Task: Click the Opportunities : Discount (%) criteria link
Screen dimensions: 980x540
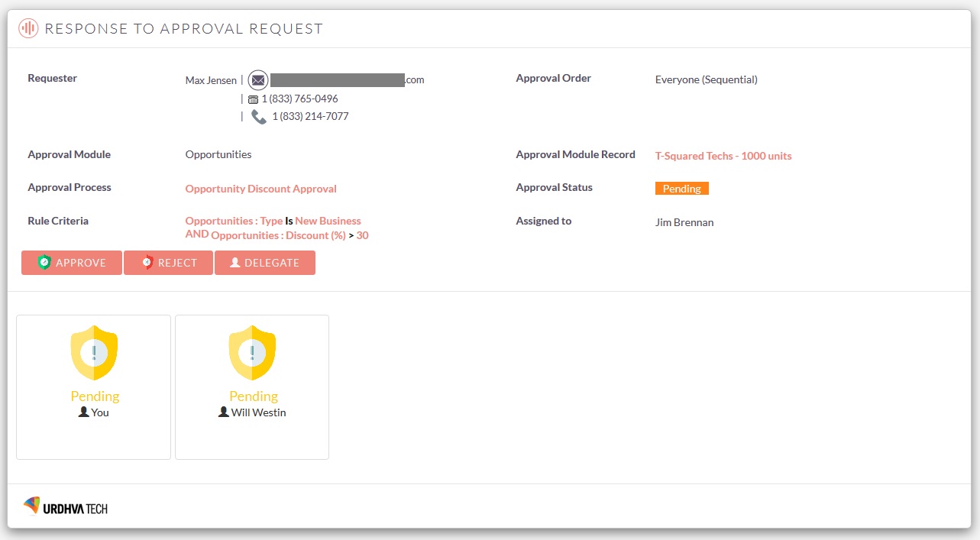Action: point(278,235)
